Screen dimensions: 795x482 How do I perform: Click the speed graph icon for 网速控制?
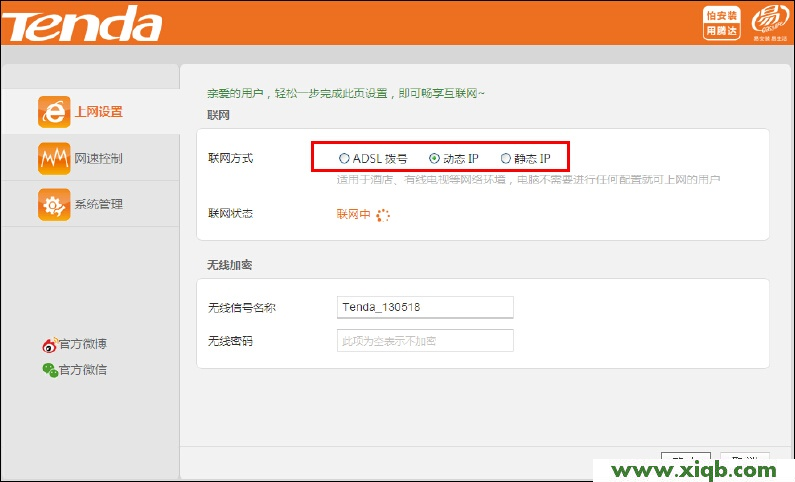click(53, 158)
